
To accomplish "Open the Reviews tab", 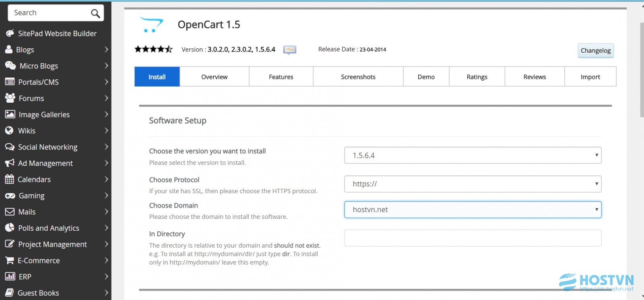I will coord(535,77).
